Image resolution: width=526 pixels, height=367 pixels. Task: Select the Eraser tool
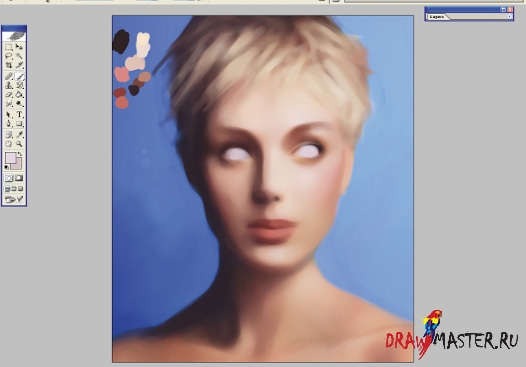click(x=9, y=94)
